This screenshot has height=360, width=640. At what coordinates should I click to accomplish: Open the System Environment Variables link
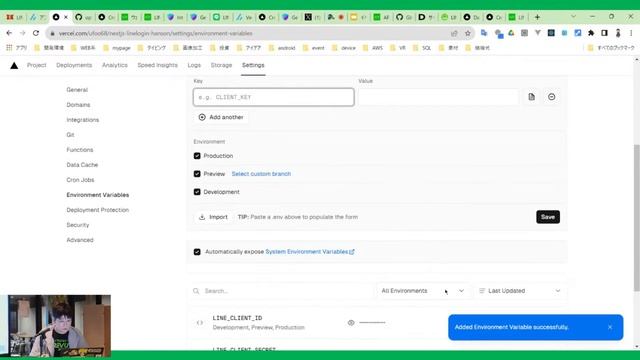(310, 252)
